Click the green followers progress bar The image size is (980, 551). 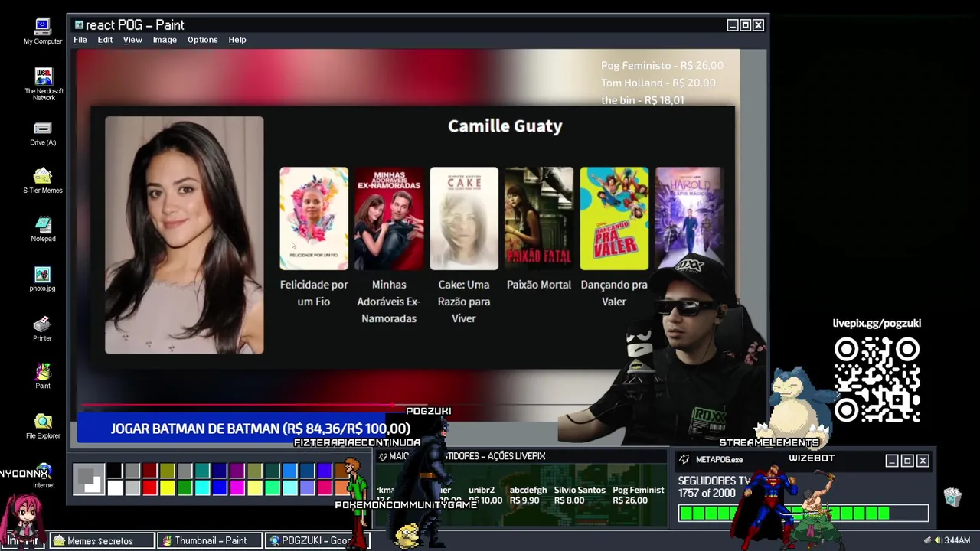[x=803, y=514]
